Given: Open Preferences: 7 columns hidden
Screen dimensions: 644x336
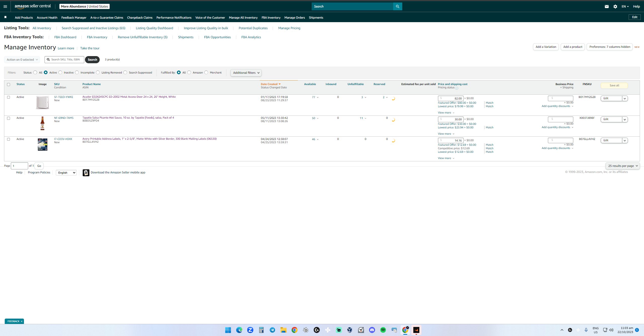Looking at the screenshot, I should click(x=610, y=47).
